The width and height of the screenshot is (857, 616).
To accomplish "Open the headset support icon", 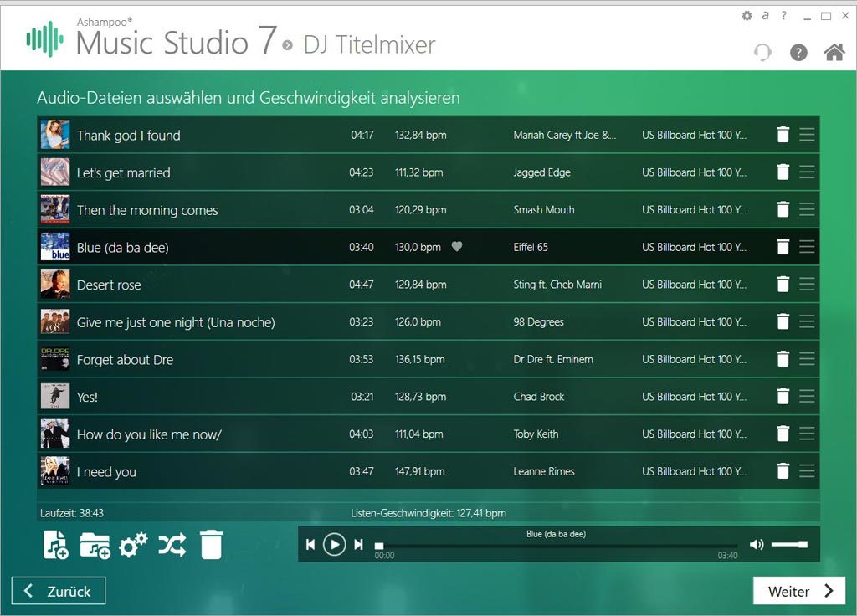I will click(x=762, y=53).
